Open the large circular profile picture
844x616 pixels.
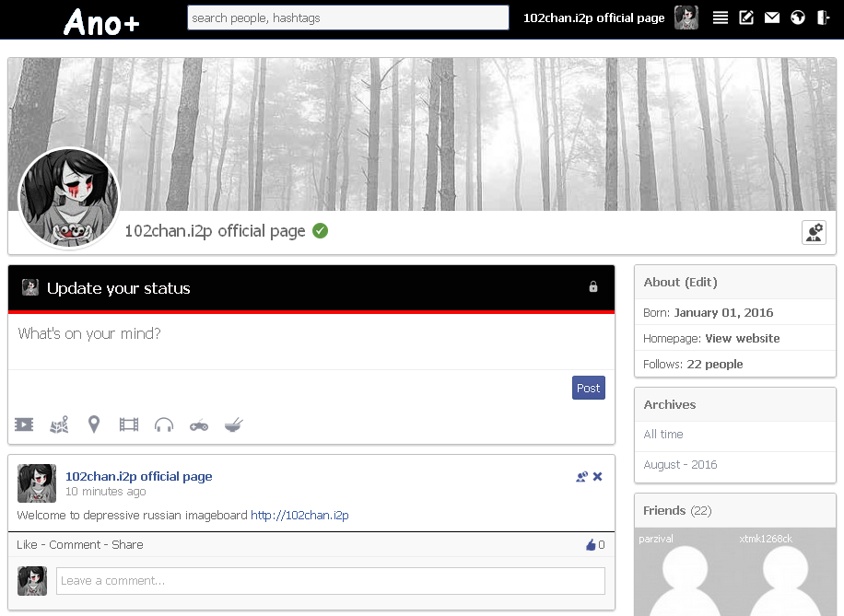pos(69,198)
